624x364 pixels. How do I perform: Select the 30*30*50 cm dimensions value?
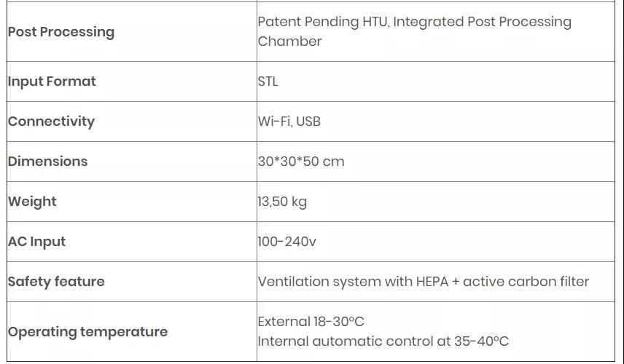(x=300, y=162)
